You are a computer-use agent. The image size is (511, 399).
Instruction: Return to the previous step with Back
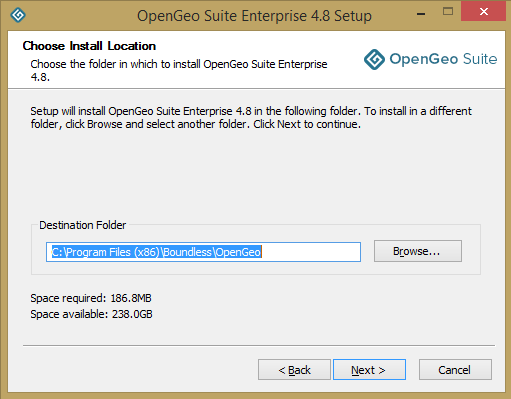pyautogui.click(x=294, y=369)
